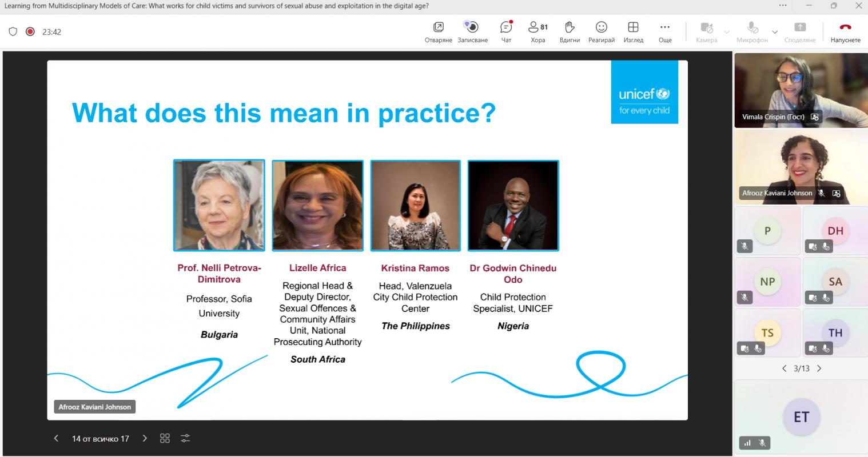Leave meeting with Напуснете button
This screenshot has width=868, height=457.
pos(845,31)
